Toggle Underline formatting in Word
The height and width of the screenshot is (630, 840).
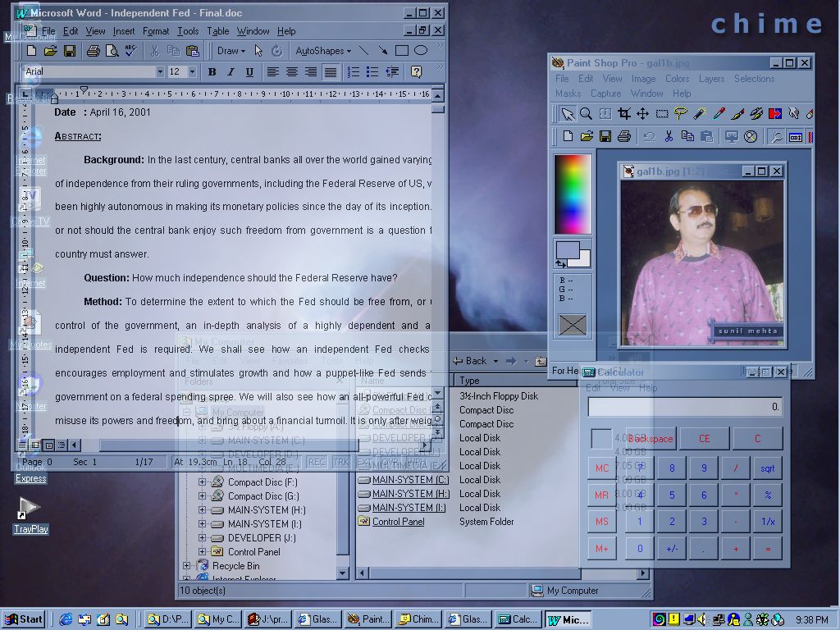tap(249, 72)
